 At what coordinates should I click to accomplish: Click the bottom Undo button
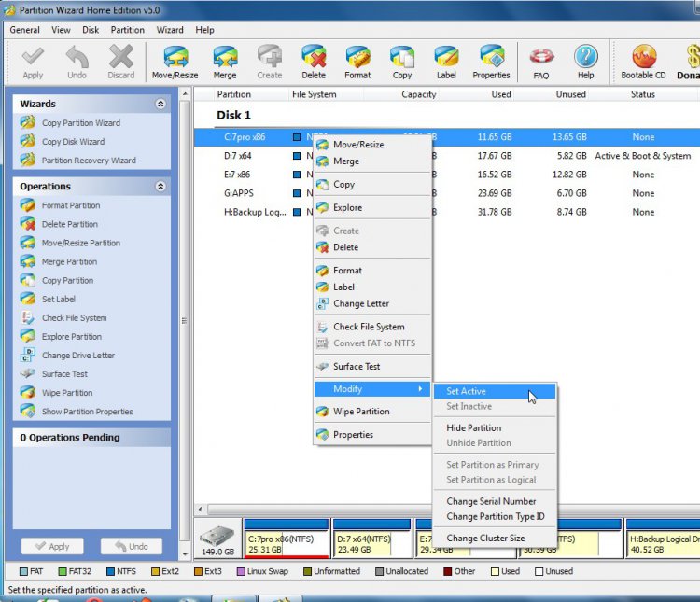(x=132, y=546)
